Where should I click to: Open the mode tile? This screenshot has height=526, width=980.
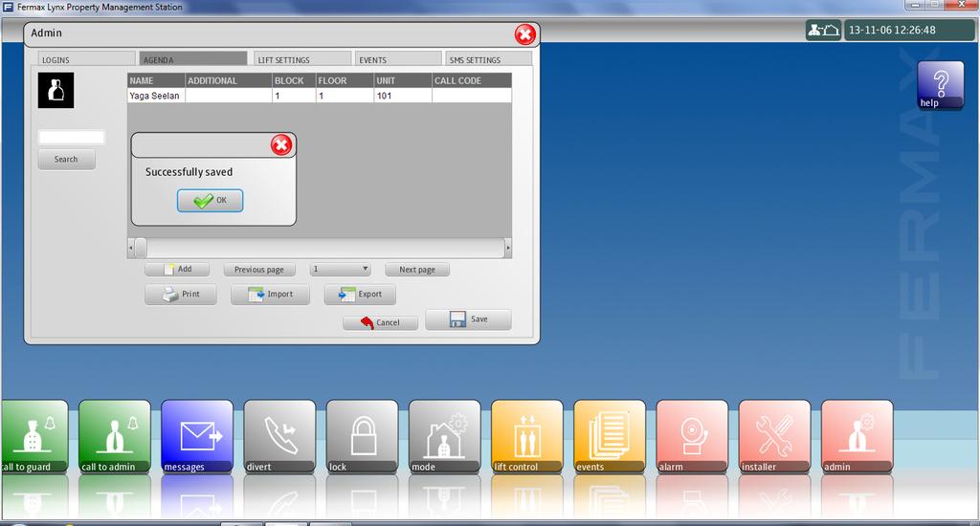444,437
